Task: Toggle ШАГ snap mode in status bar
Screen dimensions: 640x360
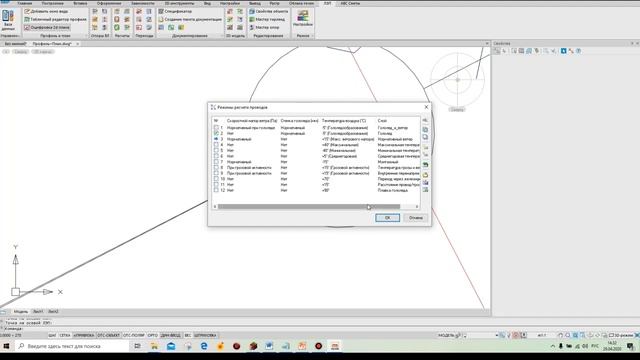Action: 52,335
